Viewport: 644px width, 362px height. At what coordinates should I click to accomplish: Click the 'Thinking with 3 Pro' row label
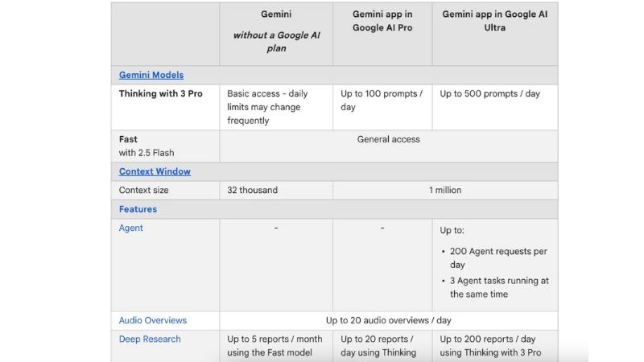coord(161,94)
